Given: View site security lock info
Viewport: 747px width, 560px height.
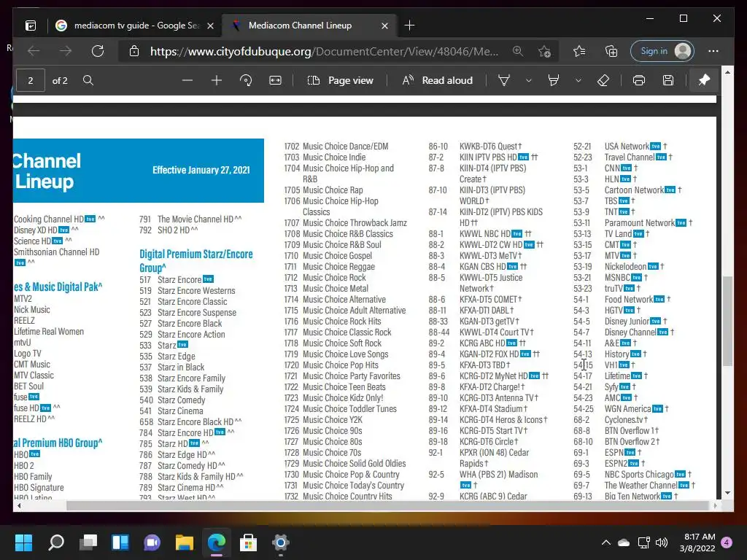Looking at the screenshot, I should tap(134, 51).
